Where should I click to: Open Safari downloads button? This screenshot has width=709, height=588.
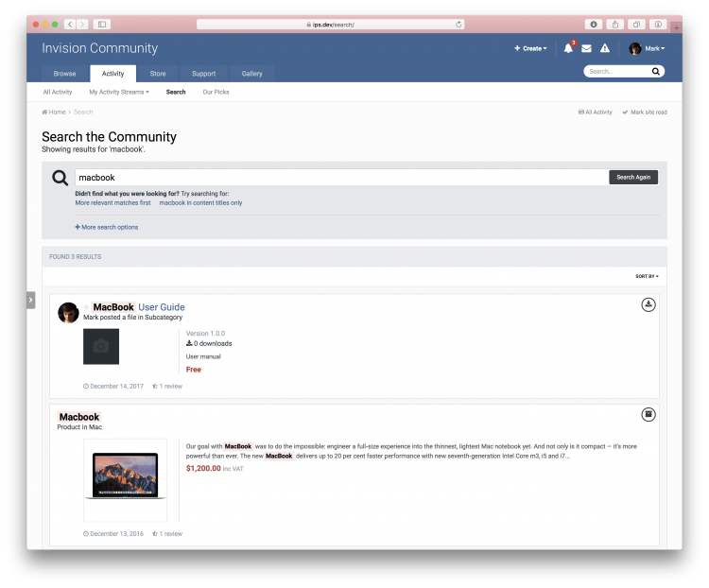click(x=594, y=25)
